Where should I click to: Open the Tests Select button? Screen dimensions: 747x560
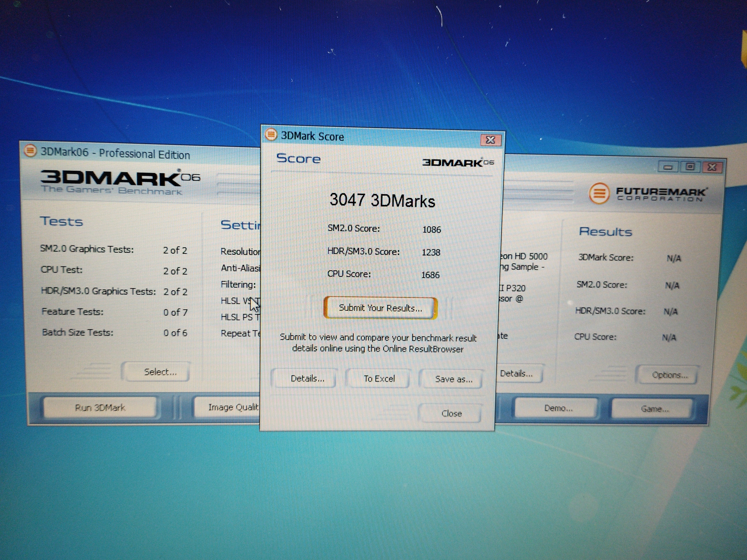[x=160, y=372]
